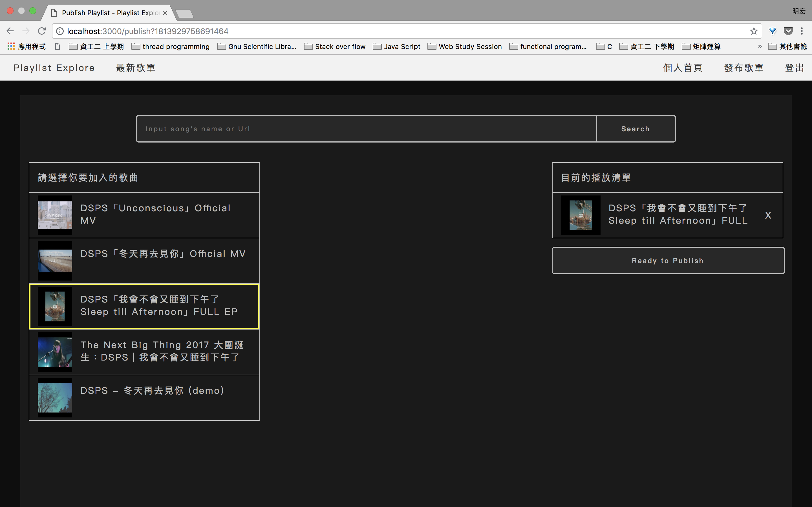Go to 最新歌單 in navbar
This screenshot has height=507, width=812.
point(136,68)
